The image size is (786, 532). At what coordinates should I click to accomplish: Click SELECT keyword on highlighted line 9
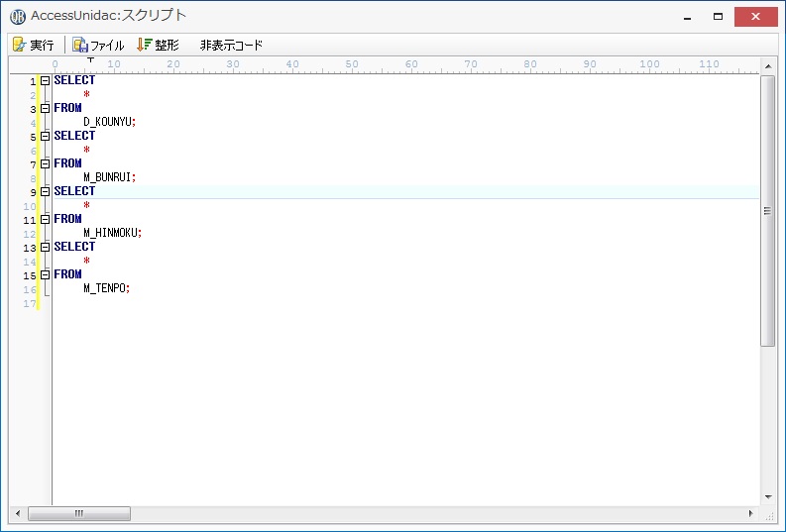(x=74, y=191)
